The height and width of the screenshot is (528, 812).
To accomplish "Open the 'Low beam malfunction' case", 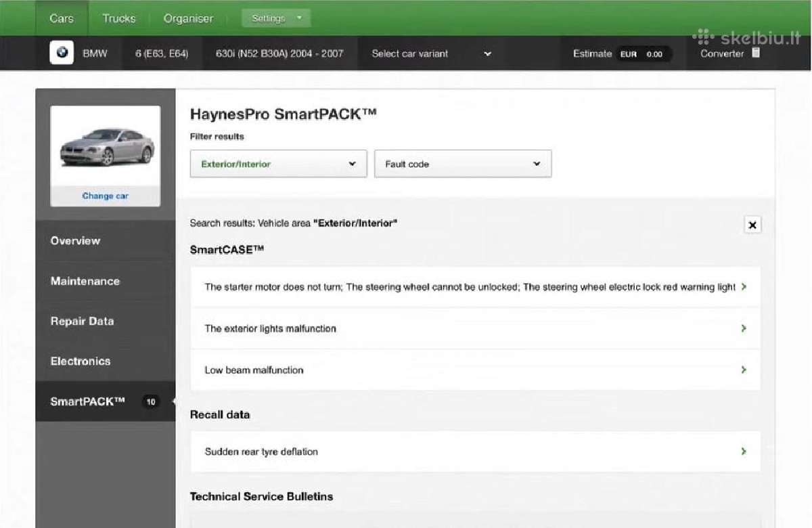I will pyautogui.click(x=475, y=370).
